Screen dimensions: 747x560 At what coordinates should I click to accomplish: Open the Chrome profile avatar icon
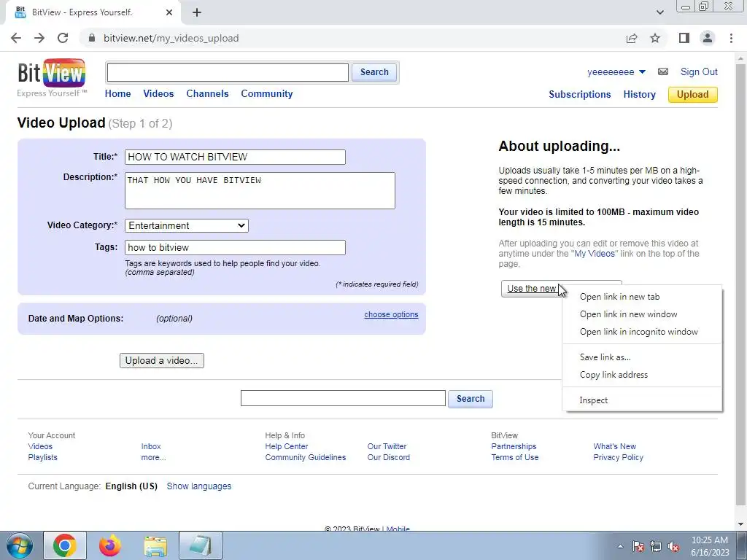pos(708,38)
